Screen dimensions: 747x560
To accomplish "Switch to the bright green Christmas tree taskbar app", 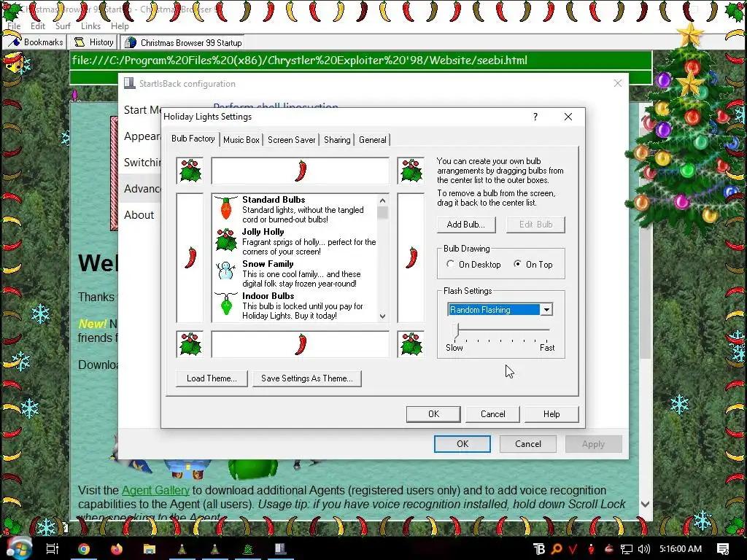I will click(248, 549).
